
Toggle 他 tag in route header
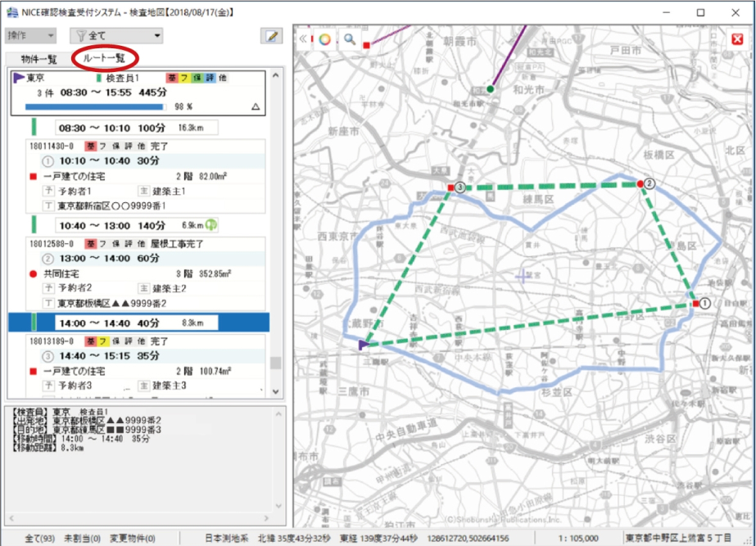[x=222, y=78]
